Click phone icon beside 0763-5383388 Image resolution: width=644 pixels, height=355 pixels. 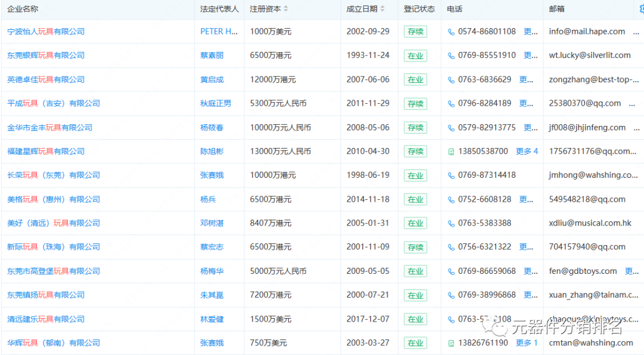coord(451,224)
